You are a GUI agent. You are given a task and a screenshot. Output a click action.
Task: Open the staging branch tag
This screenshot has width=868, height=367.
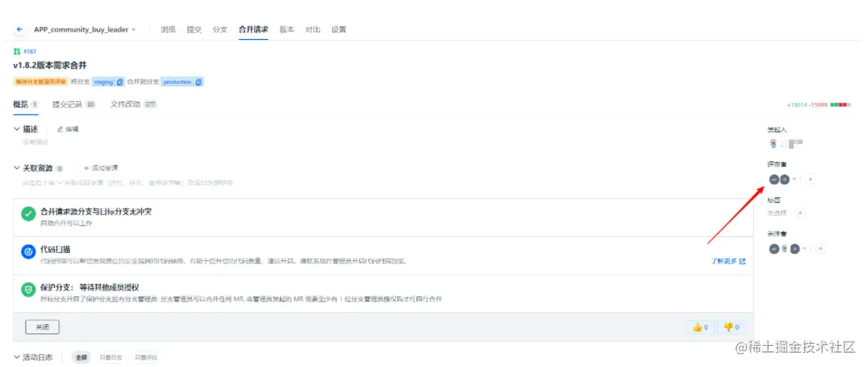pos(104,82)
